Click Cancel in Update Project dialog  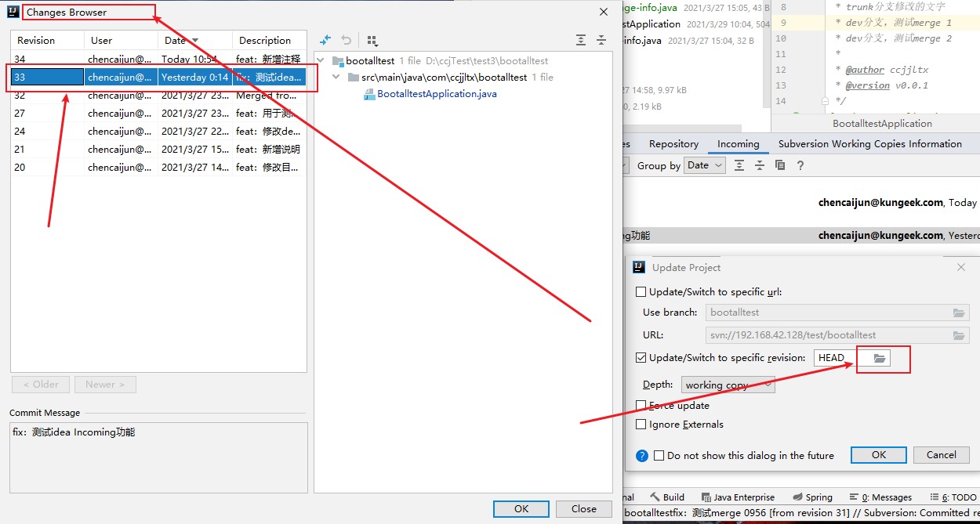click(941, 455)
